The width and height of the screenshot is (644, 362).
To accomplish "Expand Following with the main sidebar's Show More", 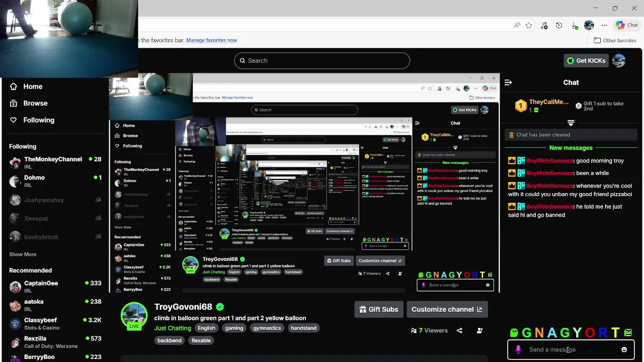I will 23,254.
